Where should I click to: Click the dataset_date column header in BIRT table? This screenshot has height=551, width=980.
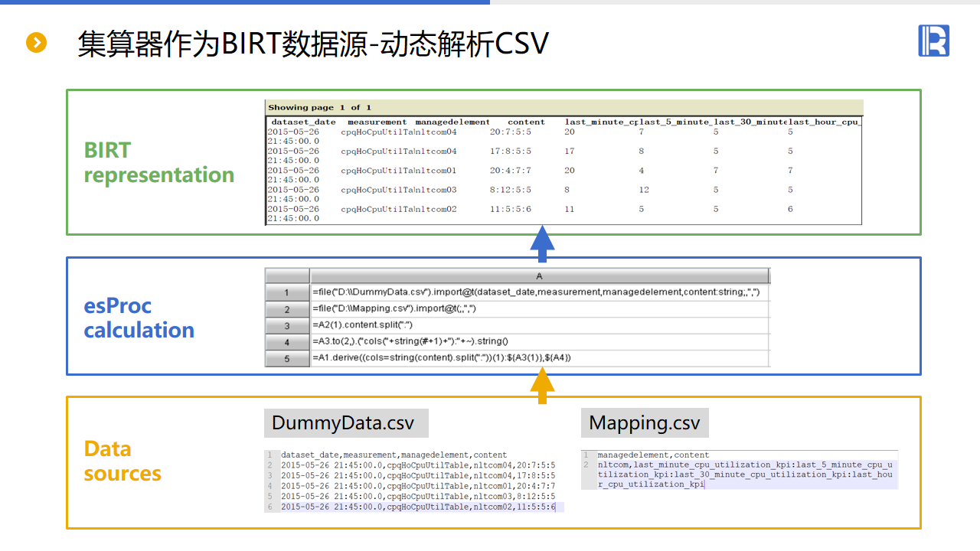(303, 122)
